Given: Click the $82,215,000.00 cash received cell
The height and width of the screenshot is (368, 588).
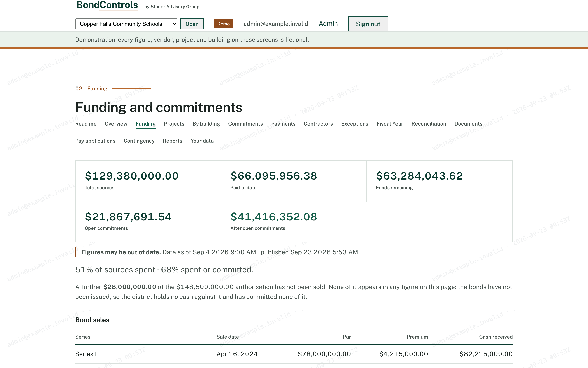Looking at the screenshot, I should point(486,354).
